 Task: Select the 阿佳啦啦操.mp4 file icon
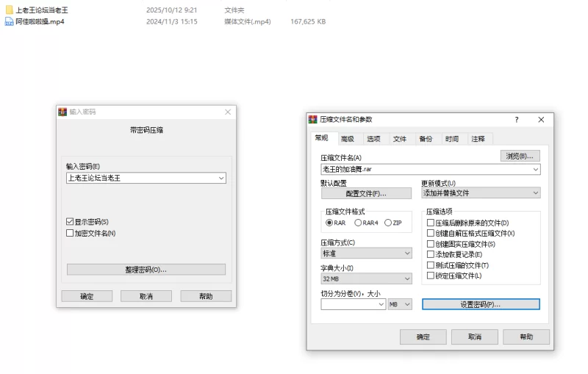(x=9, y=22)
